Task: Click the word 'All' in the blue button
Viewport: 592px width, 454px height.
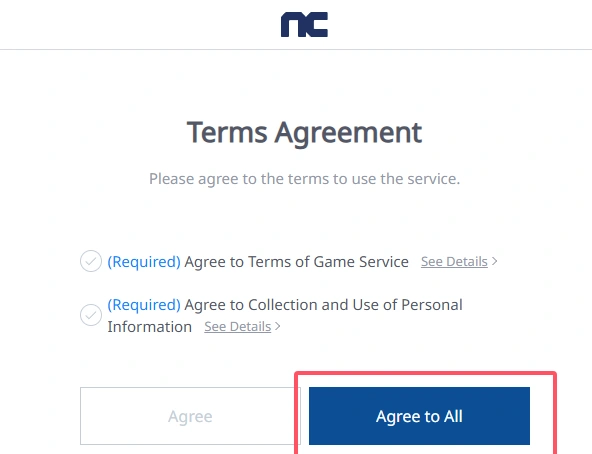Action: point(453,416)
